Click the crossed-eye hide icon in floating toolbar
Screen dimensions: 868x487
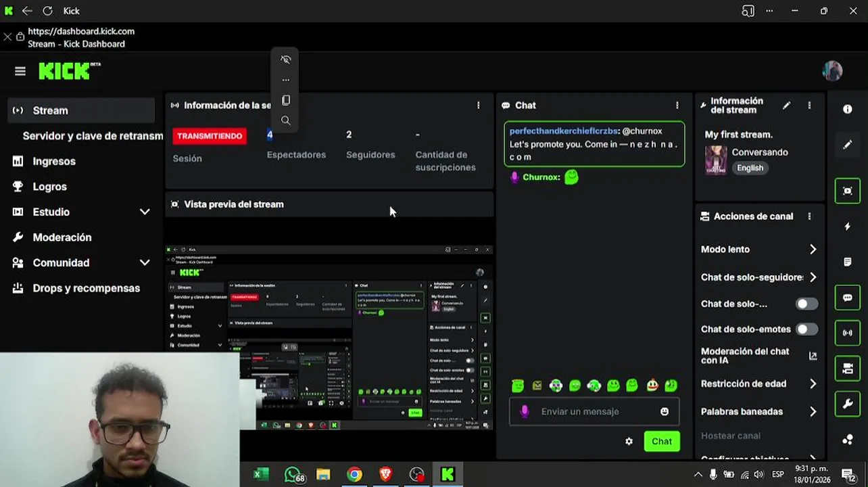pos(285,60)
